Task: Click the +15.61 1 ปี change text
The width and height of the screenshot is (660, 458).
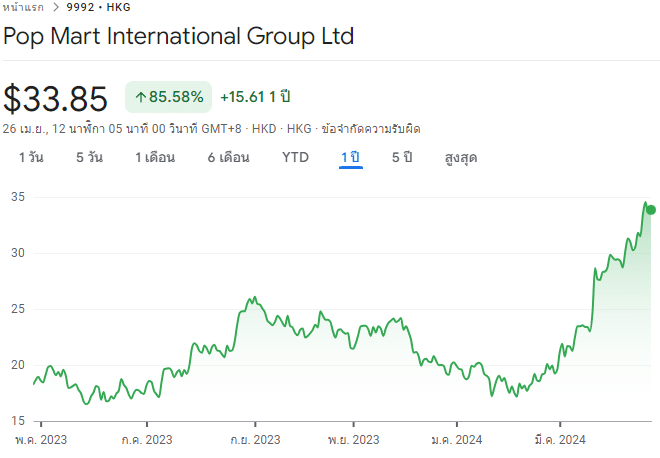Action: click(255, 97)
